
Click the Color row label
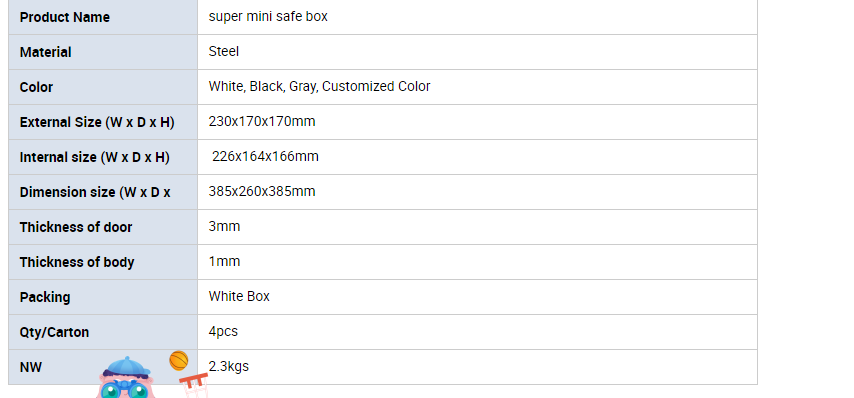click(36, 87)
